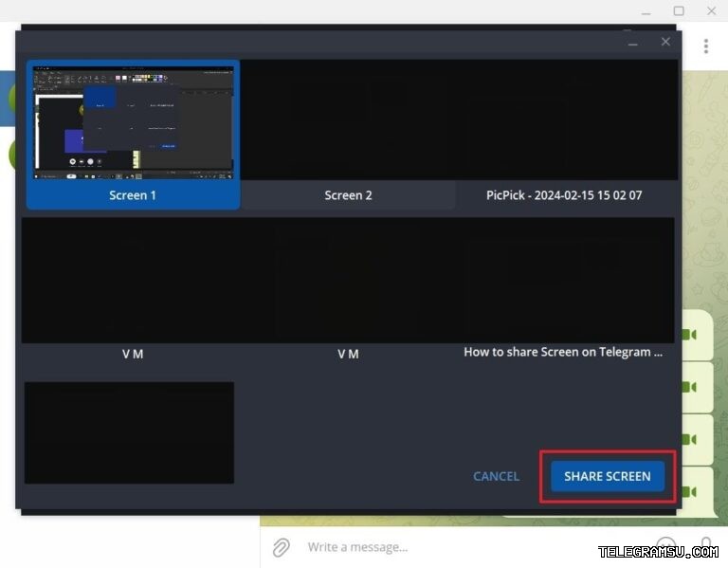Click the Screen 2 label text
The height and width of the screenshot is (568, 728).
pos(348,195)
